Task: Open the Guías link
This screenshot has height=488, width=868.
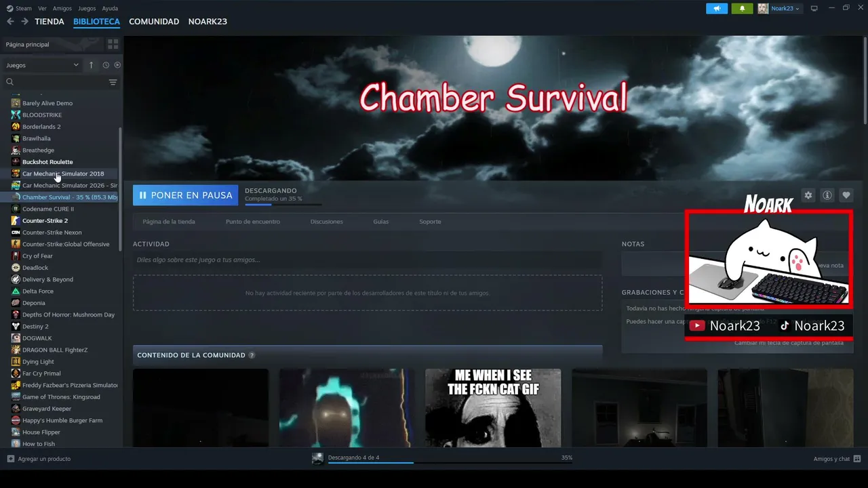Action: [381, 222]
